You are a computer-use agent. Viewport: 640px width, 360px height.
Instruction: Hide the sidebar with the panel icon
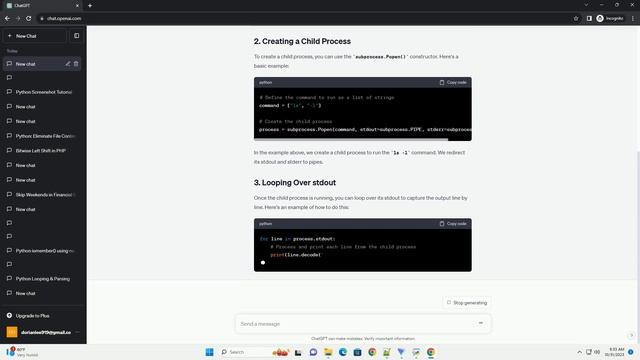(x=76, y=36)
